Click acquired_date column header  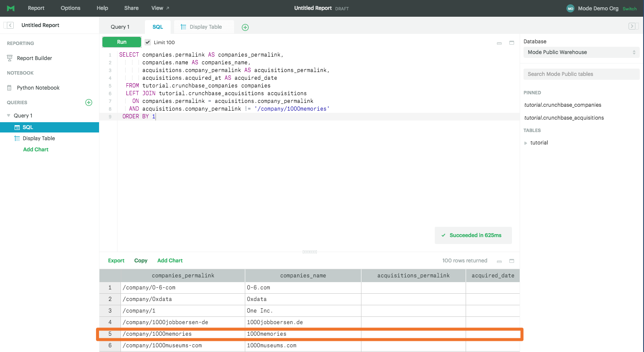[493, 276]
